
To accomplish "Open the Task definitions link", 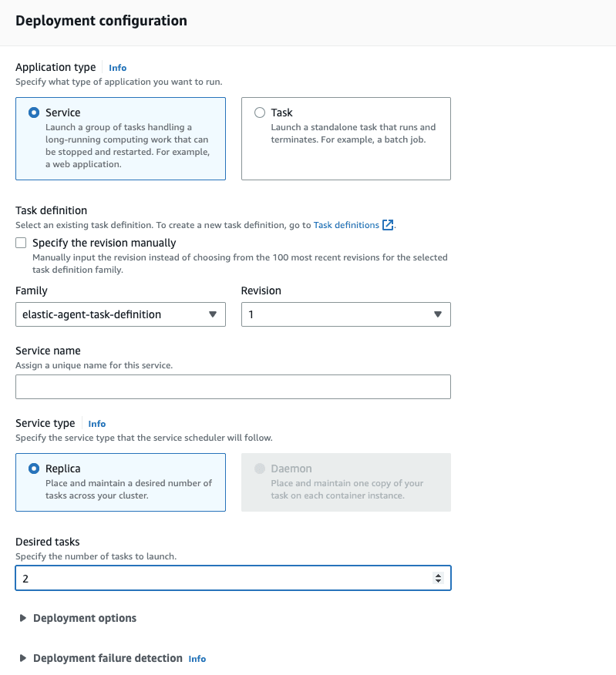I will click(x=346, y=225).
